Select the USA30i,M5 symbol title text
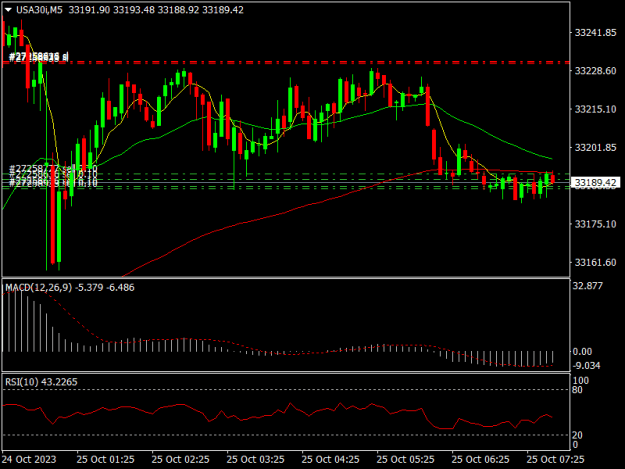The width and height of the screenshot is (625, 469). [x=39, y=10]
